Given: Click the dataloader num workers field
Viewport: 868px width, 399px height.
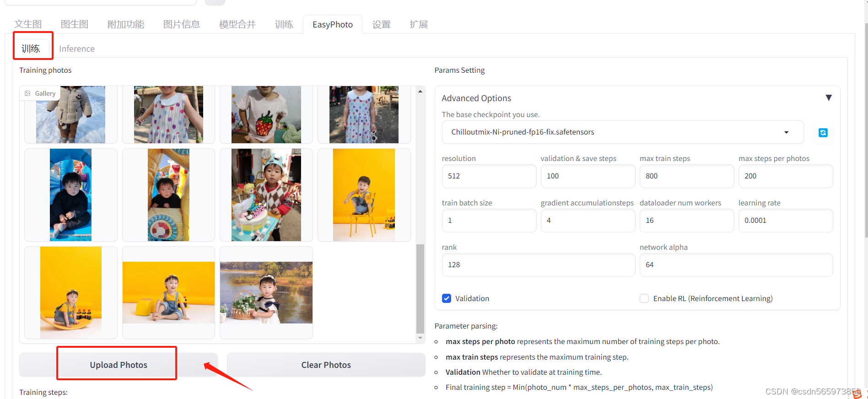Looking at the screenshot, I should coord(687,221).
